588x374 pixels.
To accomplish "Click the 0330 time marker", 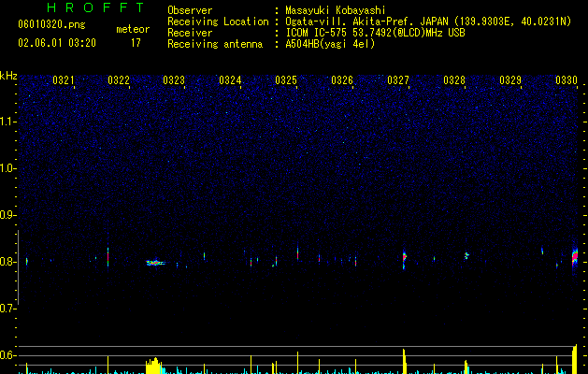I will tap(566, 79).
